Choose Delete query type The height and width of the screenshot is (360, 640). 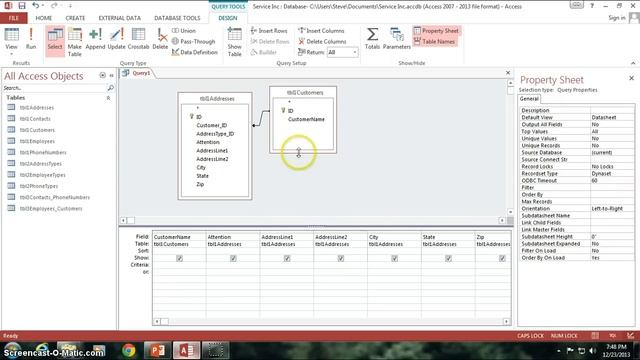click(x=160, y=40)
